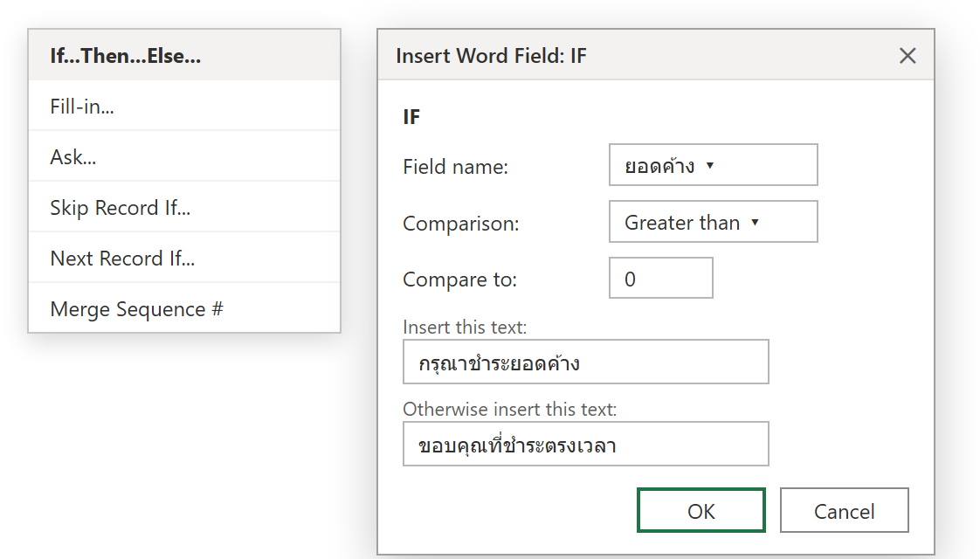Click the Insert this text box

pos(585,362)
